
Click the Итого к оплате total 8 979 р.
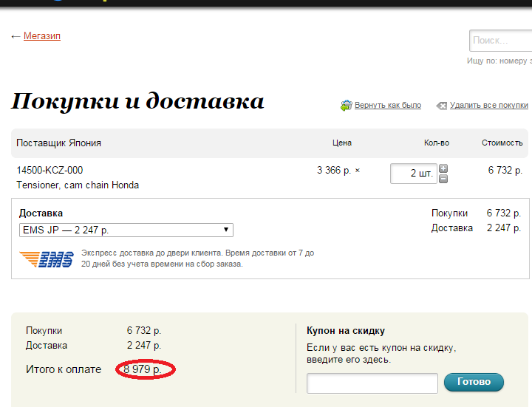click(143, 369)
